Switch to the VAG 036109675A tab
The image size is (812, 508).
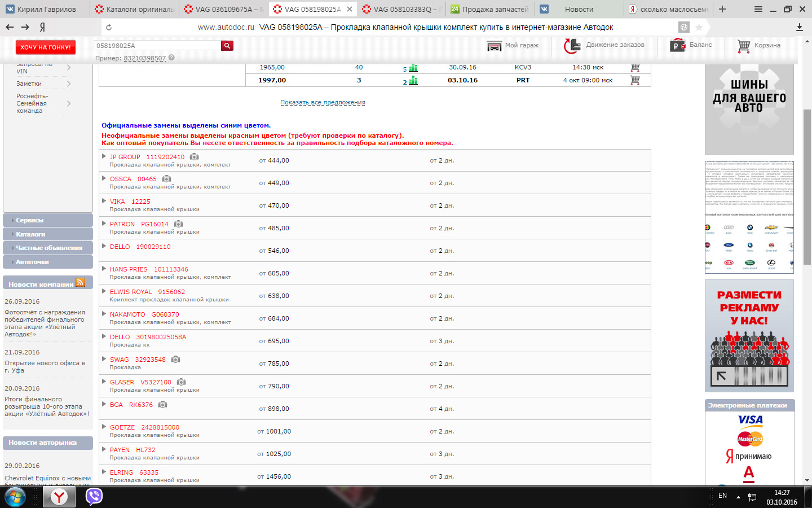tap(224, 9)
